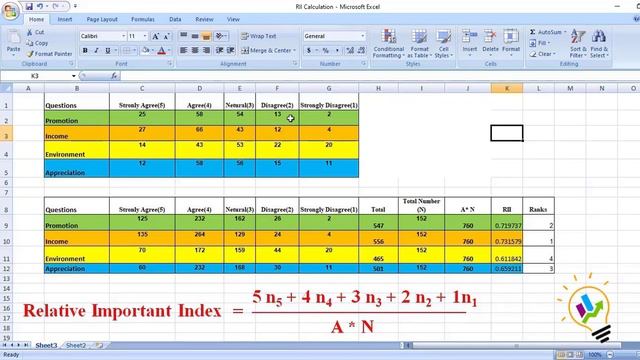The width and height of the screenshot is (640, 360).
Task: Apply the red font color
Action: tap(162, 50)
